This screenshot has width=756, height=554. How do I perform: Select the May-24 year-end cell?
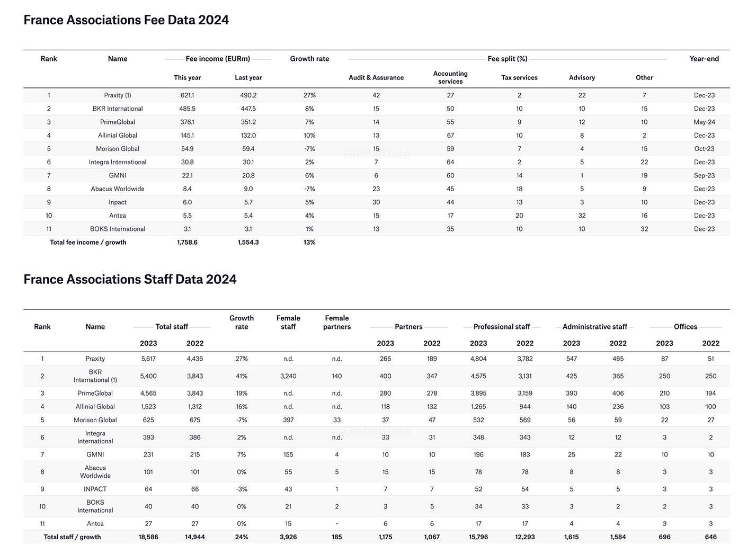pyautogui.click(x=704, y=122)
